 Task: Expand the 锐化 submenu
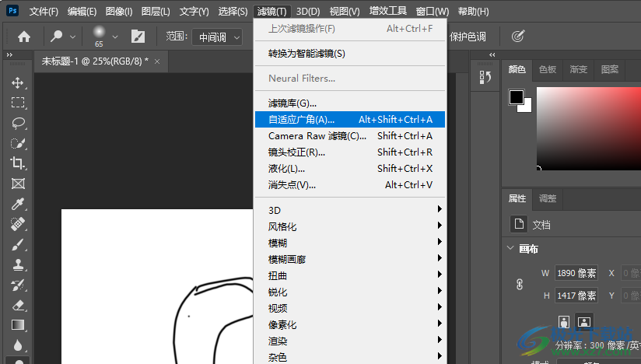[x=350, y=292]
